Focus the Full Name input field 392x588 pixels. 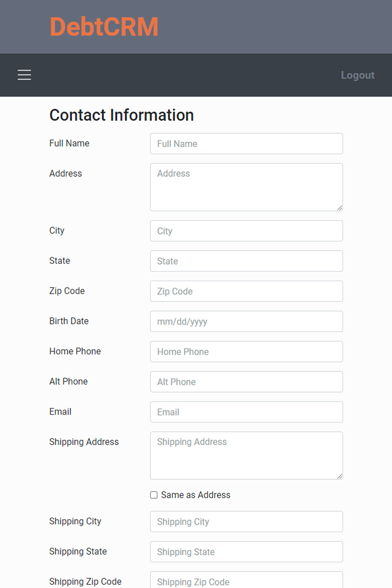[x=247, y=144]
